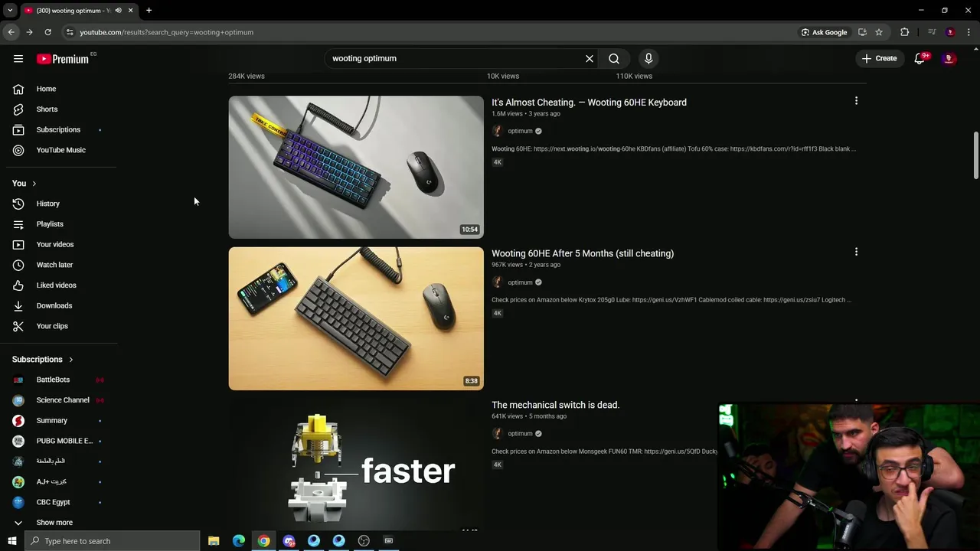Open optimum channel under 'After 5 Months'
The image size is (980, 551).
(x=520, y=282)
